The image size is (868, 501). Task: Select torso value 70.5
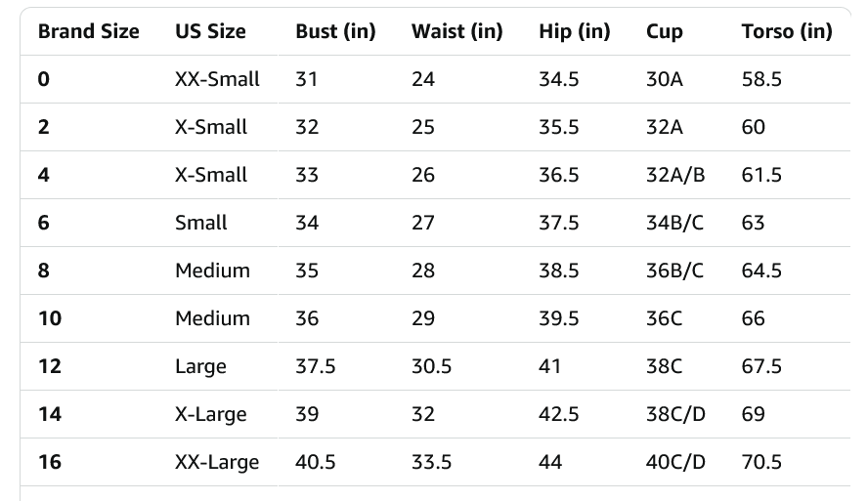click(761, 462)
